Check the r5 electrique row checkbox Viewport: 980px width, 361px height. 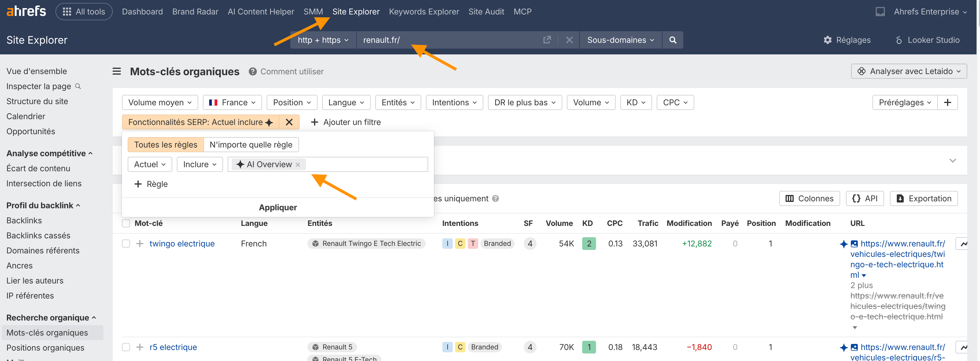126,347
